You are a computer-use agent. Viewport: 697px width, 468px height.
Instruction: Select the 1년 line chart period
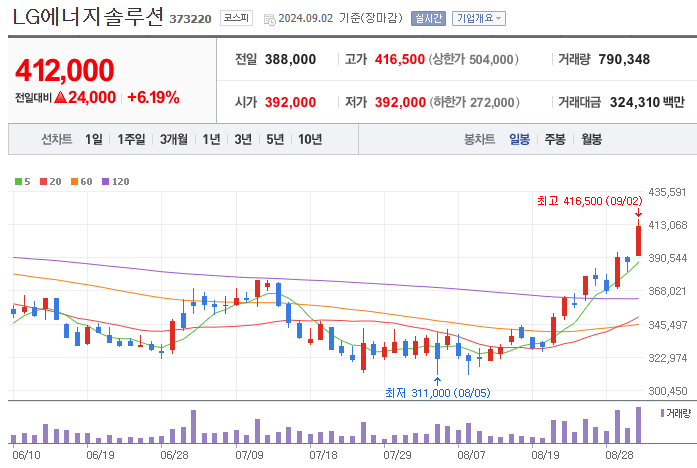(211, 140)
